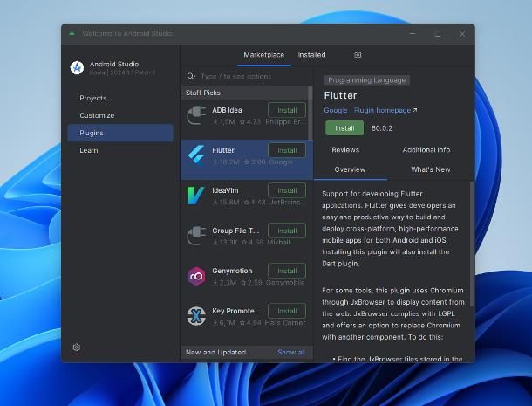Open settings gear in sidebar bottom
The width and height of the screenshot is (532, 406).
click(x=77, y=348)
